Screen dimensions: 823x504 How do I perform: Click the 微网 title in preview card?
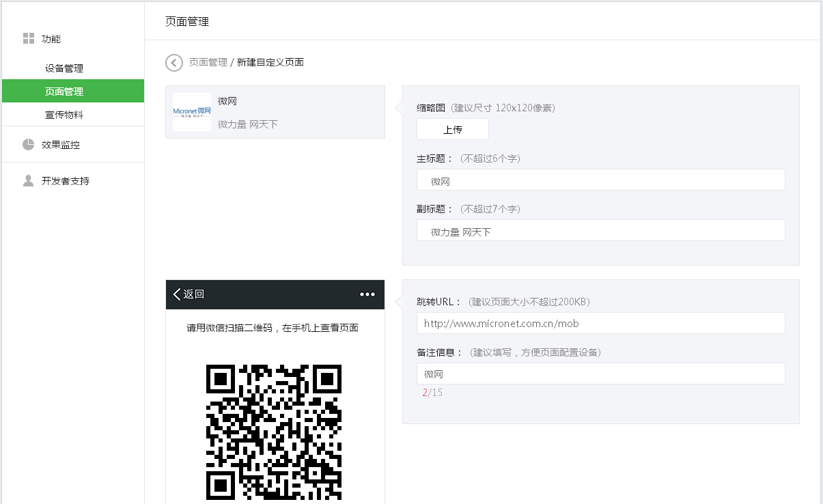coord(227,101)
